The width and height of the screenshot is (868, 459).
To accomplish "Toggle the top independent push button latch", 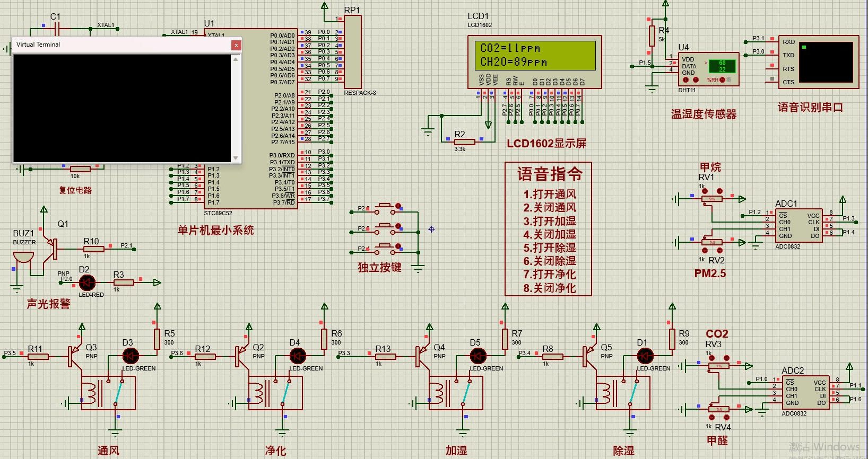I will coord(398,206).
